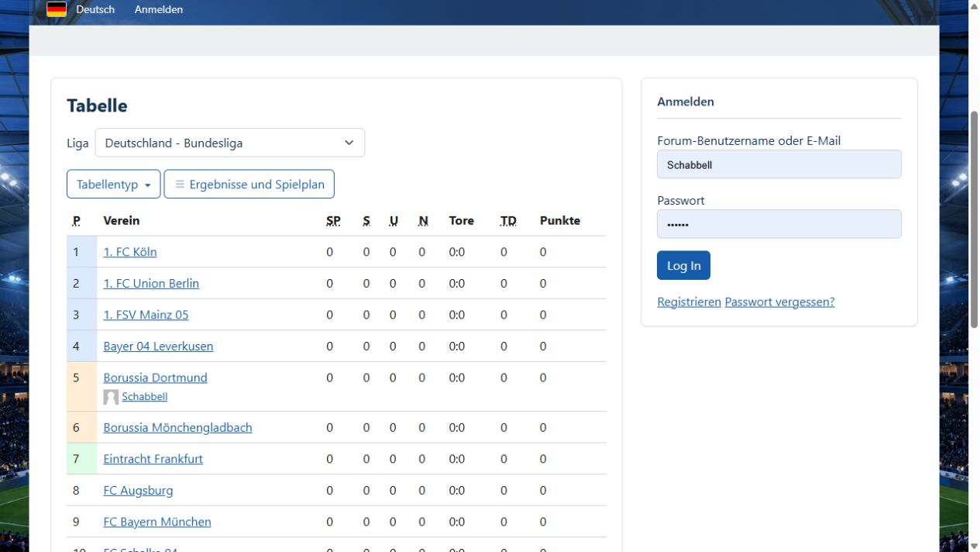Open Ergebnisse und Spielplan
980x552 pixels.
coord(249,185)
